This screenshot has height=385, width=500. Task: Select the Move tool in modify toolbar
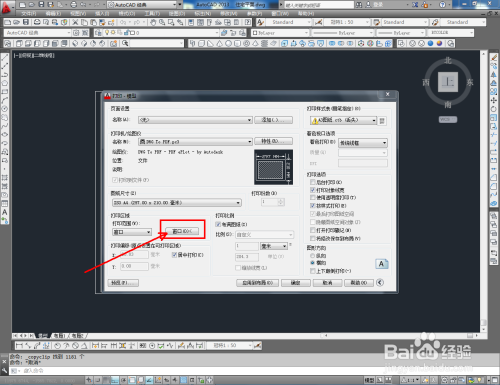pyautogui.click(x=494, y=100)
